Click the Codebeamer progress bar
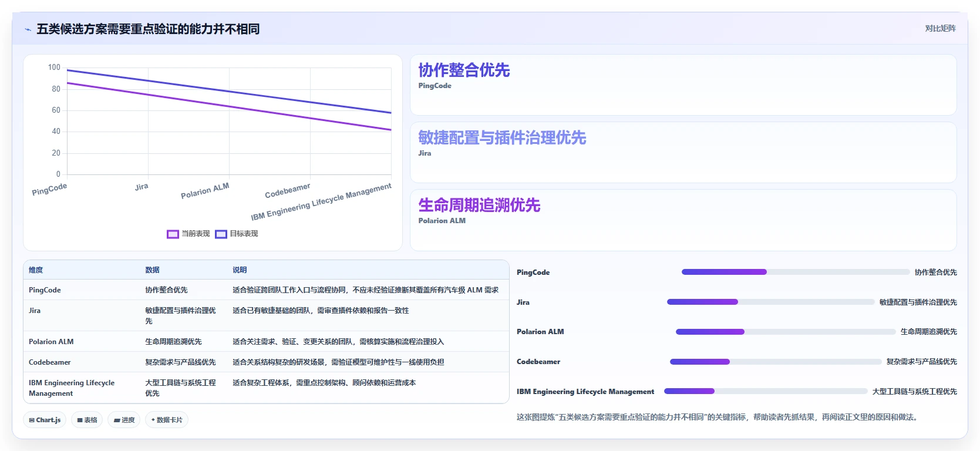The width and height of the screenshot is (980, 451). pos(776,362)
